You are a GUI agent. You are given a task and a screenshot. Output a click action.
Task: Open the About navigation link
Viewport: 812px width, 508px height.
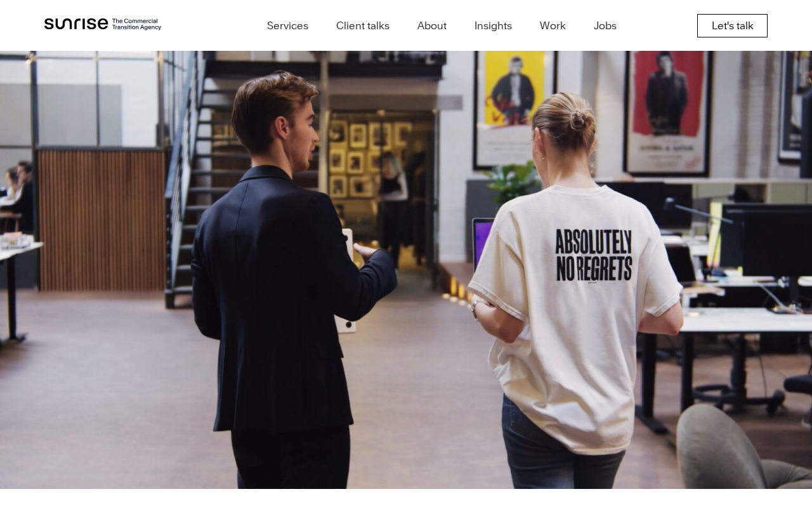point(432,25)
